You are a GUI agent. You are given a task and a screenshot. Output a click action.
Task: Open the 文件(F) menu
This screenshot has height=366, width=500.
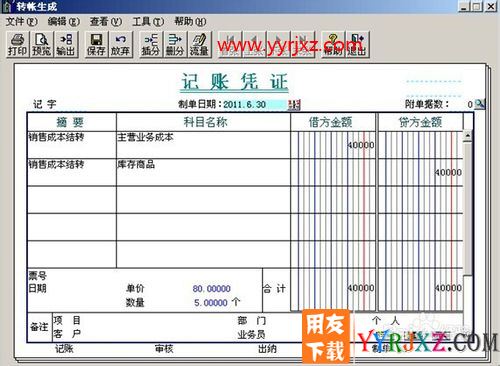tap(22, 22)
